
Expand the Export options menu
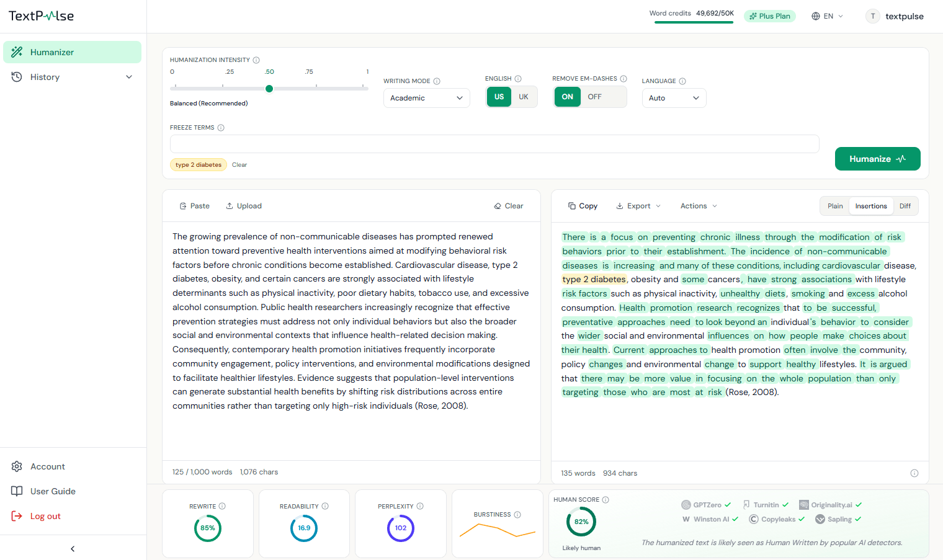click(x=638, y=206)
